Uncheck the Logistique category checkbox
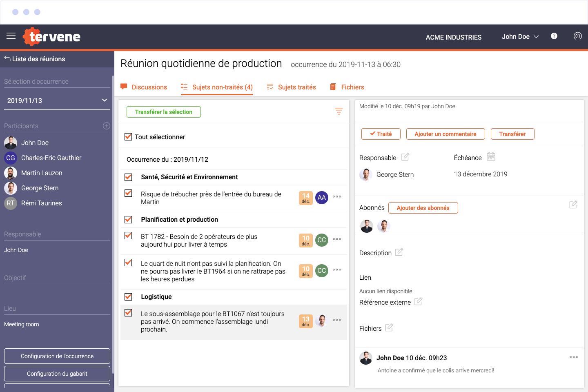588x392 pixels. tap(128, 296)
